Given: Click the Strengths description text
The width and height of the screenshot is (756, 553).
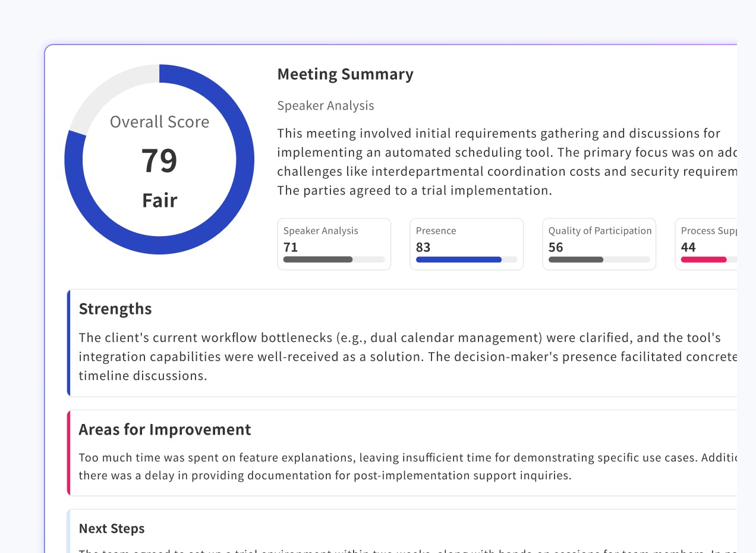Looking at the screenshot, I should [404, 357].
